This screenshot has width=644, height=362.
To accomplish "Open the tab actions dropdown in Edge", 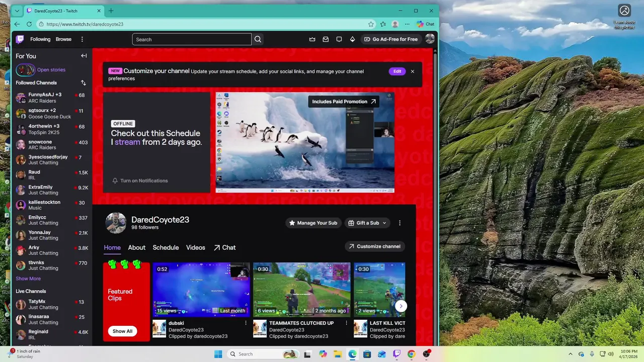I will click(x=17, y=11).
